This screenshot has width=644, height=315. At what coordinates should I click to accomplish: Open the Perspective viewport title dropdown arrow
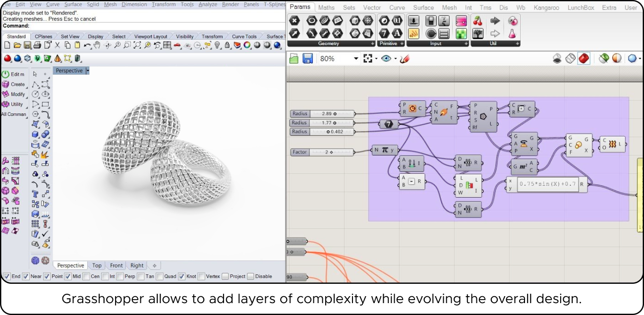[x=88, y=71]
